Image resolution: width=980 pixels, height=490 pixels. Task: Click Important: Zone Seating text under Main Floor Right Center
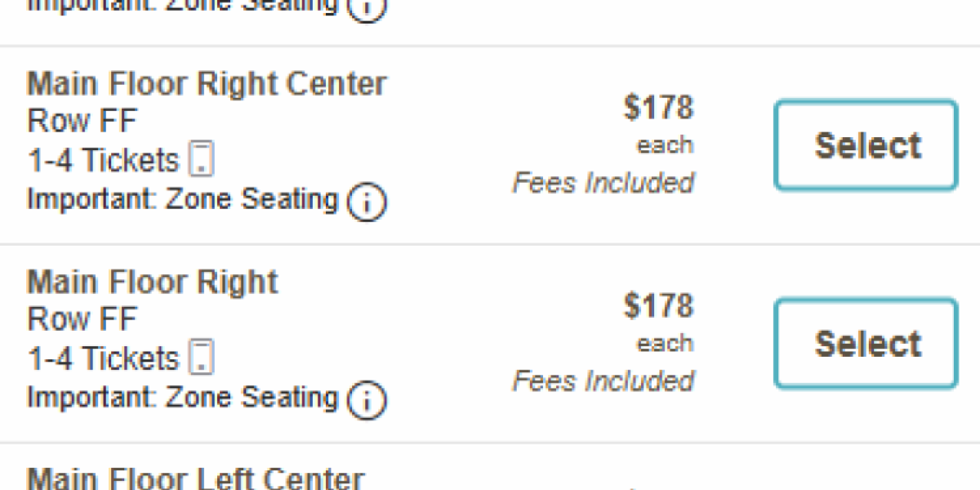pyautogui.click(x=182, y=199)
